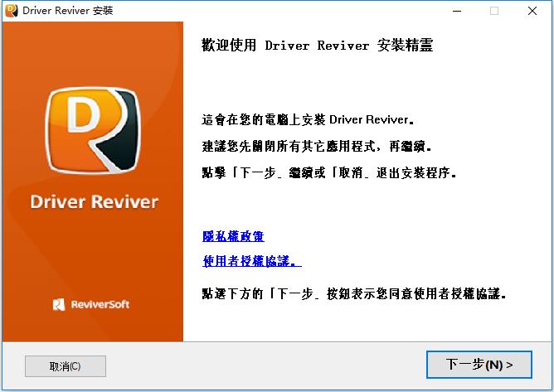Image resolution: width=554 pixels, height=392 pixels.
Task: Open the 隱私權政策 link
Action: pos(233,236)
